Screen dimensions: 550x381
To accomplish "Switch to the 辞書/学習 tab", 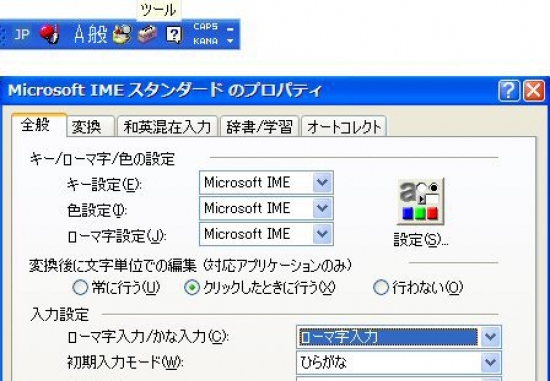I will 259,126.
